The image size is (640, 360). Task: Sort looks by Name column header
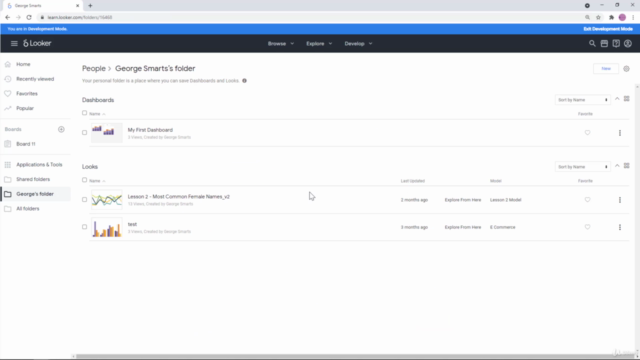97,181
